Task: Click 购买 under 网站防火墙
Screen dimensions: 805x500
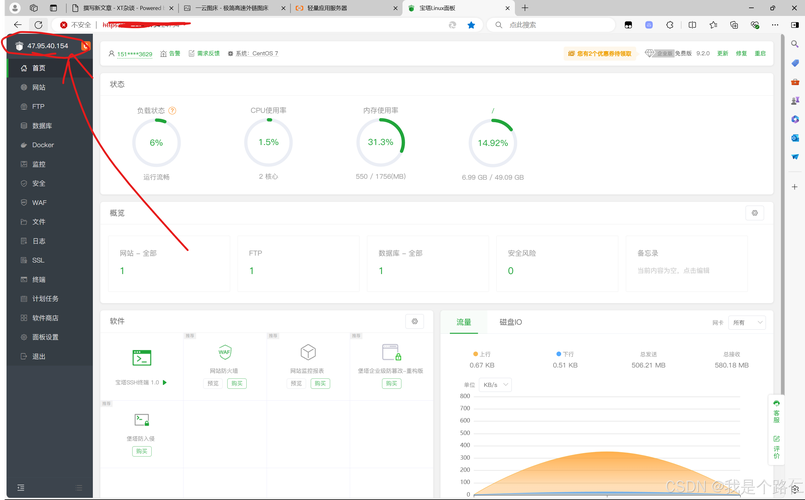Action: (237, 383)
